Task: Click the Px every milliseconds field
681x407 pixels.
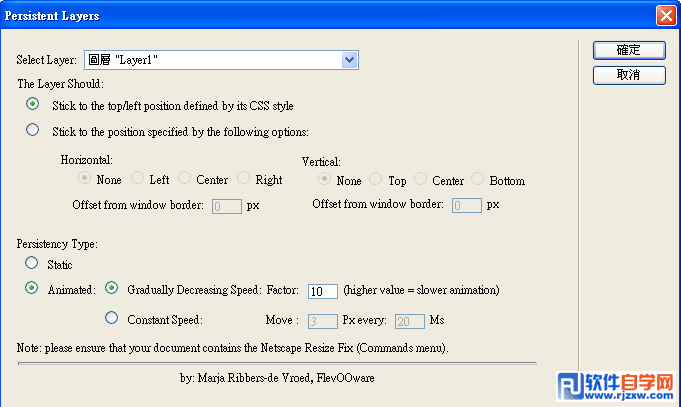Action: 410,321
